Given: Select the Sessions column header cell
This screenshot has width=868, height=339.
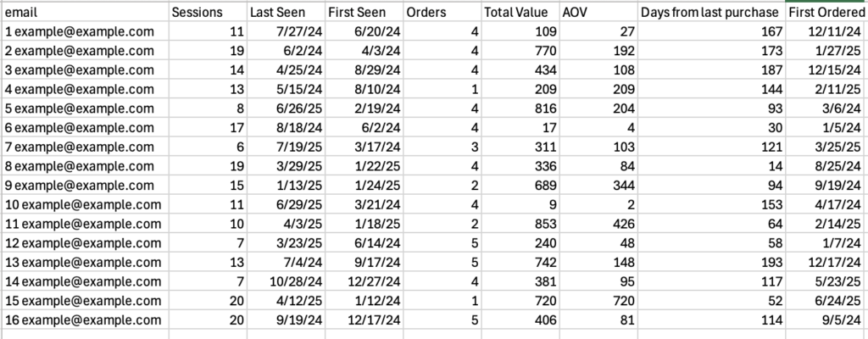Looking at the screenshot, I should [x=209, y=12].
